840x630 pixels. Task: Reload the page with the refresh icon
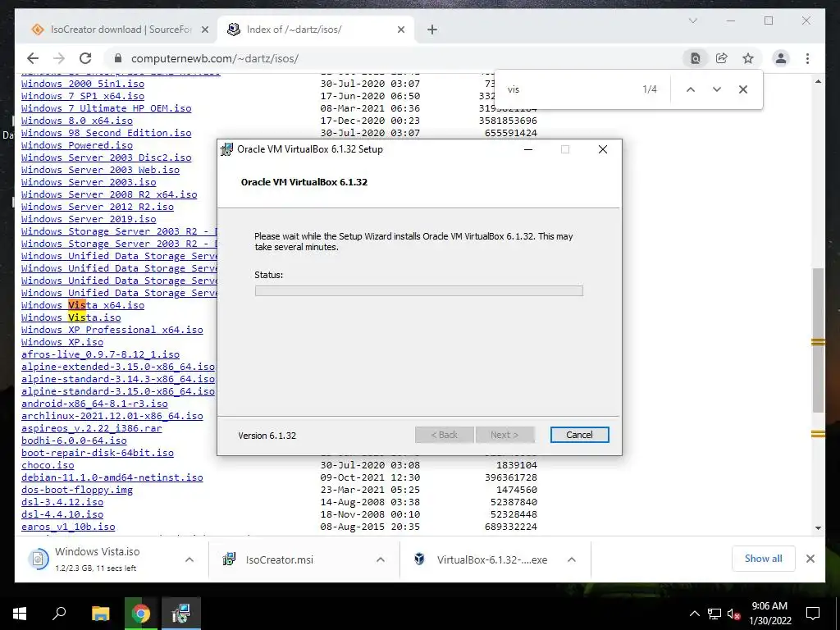point(85,58)
